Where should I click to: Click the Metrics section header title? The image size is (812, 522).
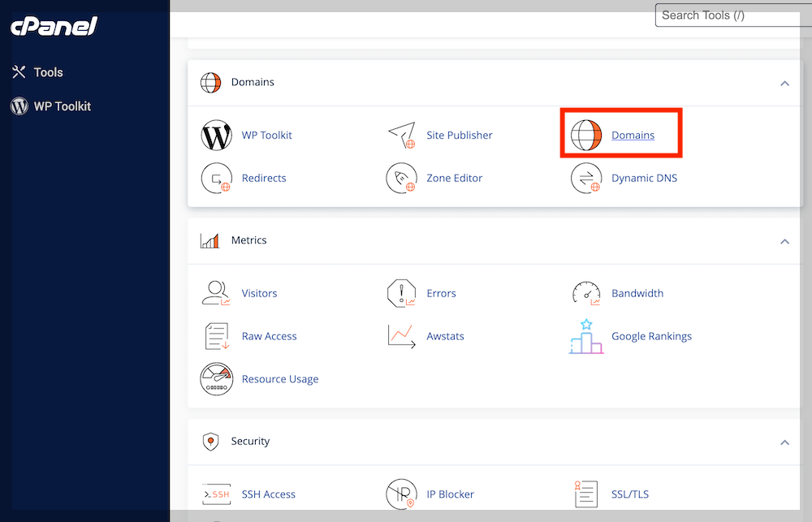click(x=248, y=240)
